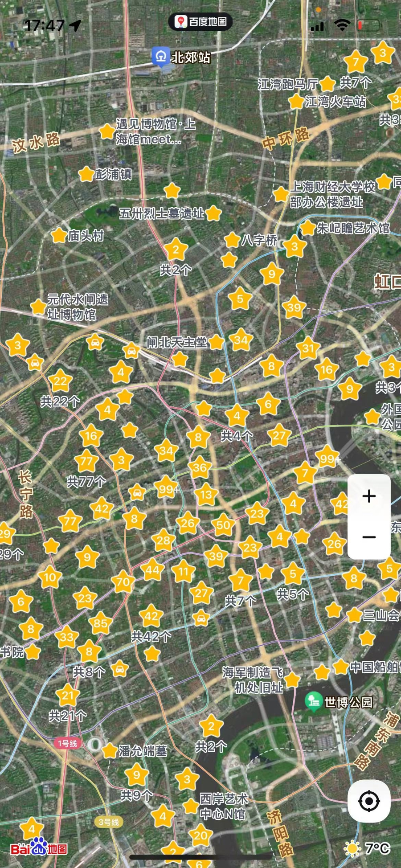The height and width of the screenshot is (868, 401).
Task: Open the star marker for 彭浦镇
Action: (86, 174)
